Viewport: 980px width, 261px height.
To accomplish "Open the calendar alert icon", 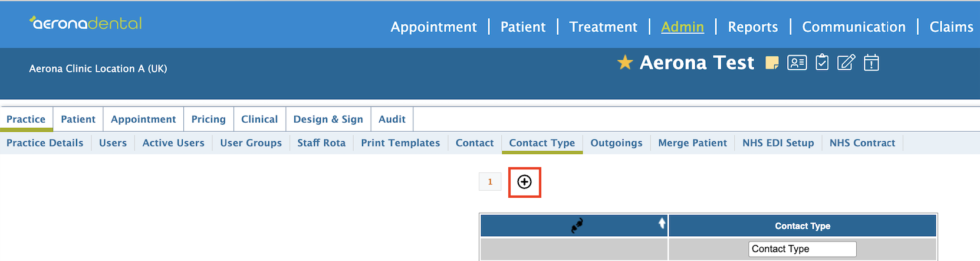I will pos(872,62).
